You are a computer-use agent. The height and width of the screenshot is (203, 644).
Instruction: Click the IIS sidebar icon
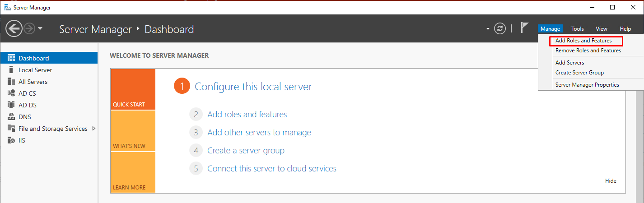(11, 140)
